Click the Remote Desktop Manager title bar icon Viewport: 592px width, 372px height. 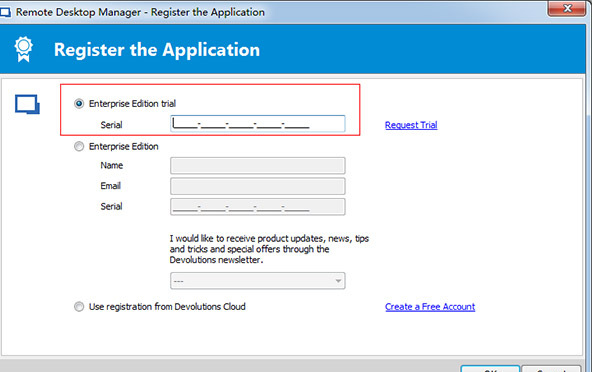[5, 12]
